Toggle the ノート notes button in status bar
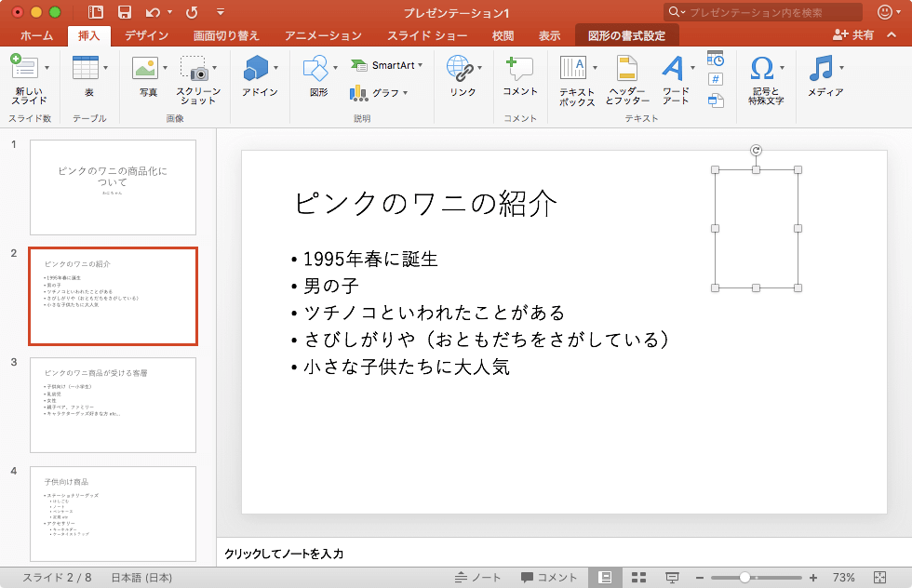 coord(477,578)
